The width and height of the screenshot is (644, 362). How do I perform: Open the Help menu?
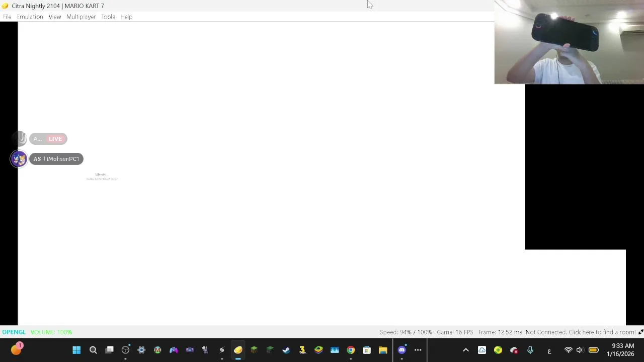[x=126, y=17]
